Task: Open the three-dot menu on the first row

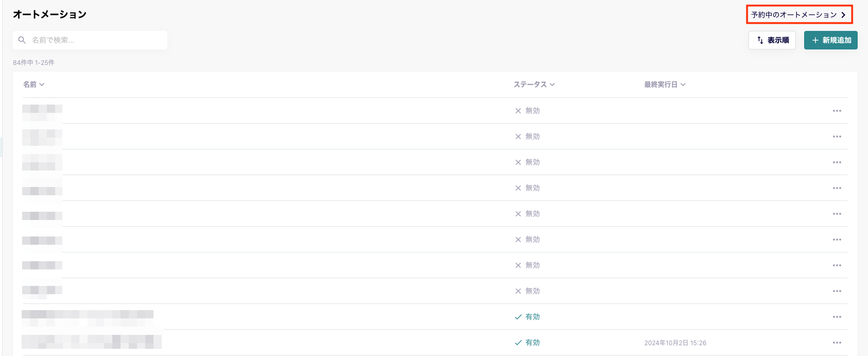Action: (x=837, y=111)
